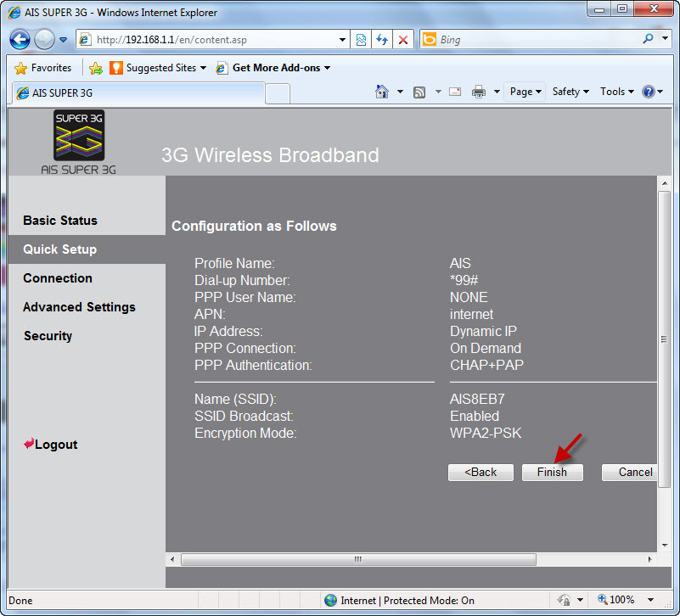680x616 pixels.
Task: Click vertical scrollbar down arrow
Action: coord(665,546)
